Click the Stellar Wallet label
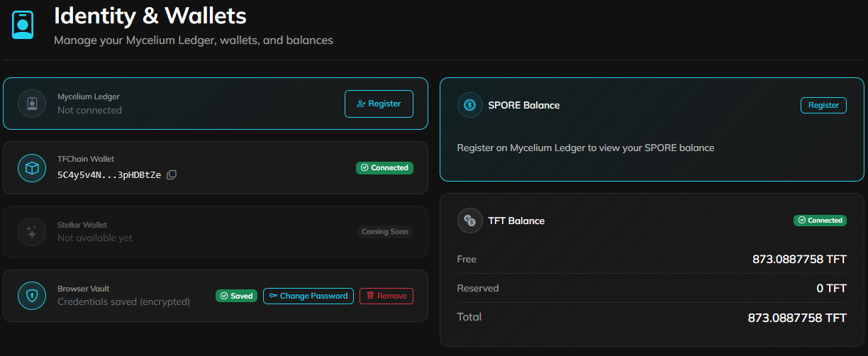The width and height of the screenshot is (868, 356). point(82,225)
